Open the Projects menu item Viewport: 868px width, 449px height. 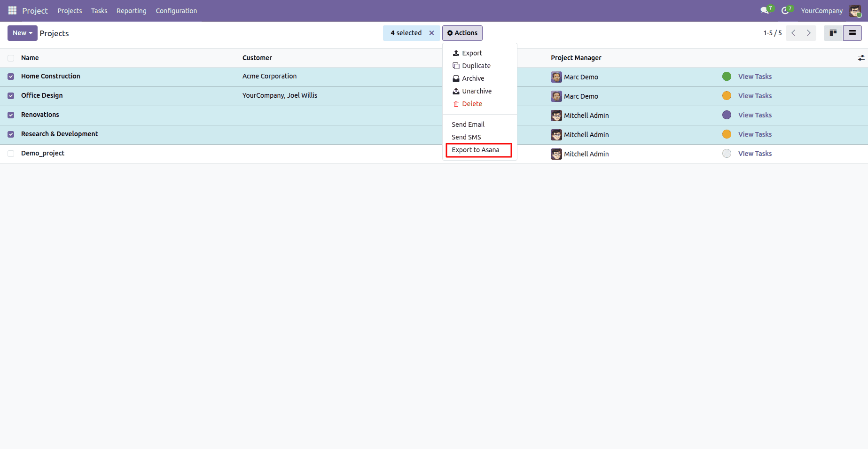pos(70,11)
